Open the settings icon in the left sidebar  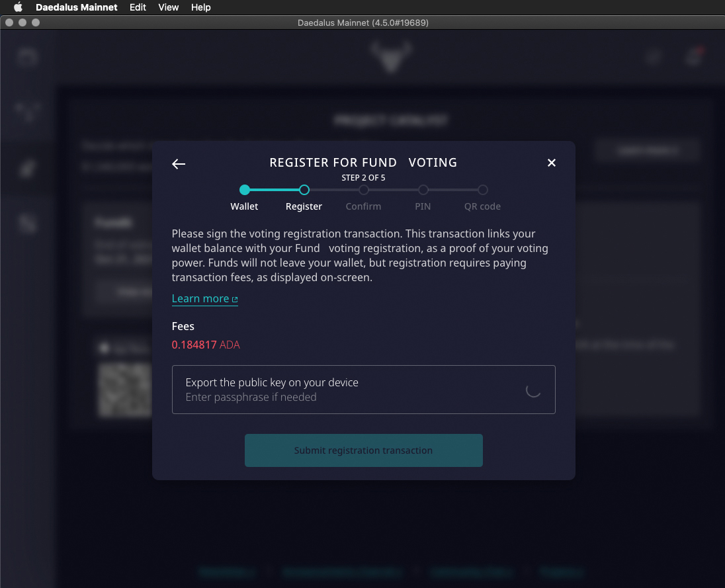(x=28, y=225)
